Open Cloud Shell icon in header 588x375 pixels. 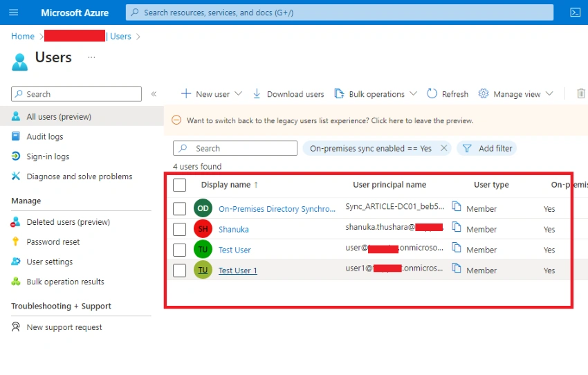[x=576, y=12]
